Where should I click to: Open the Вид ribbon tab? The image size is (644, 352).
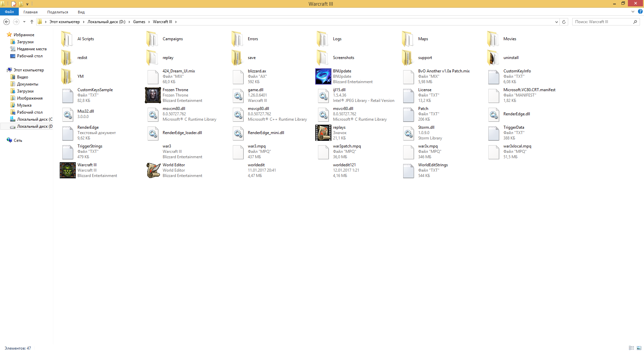(81, 12)
